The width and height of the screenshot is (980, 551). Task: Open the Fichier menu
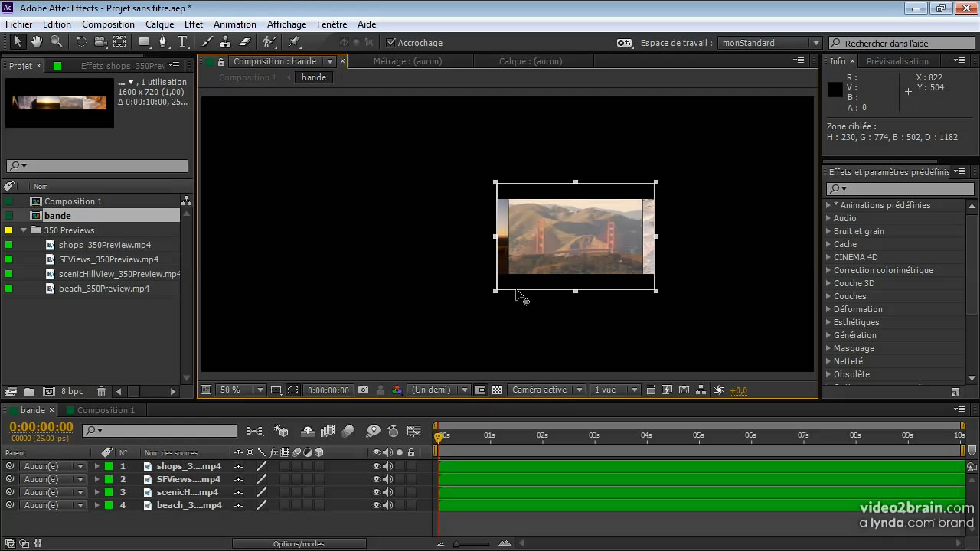19,24
